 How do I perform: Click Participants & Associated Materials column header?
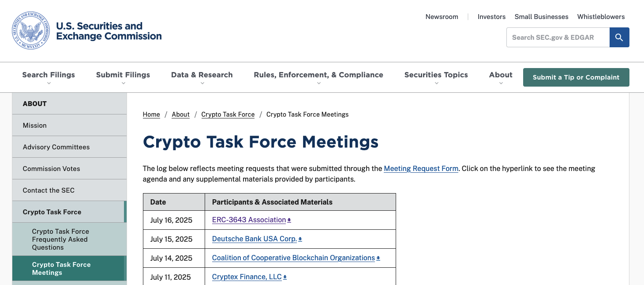[300, 202]
